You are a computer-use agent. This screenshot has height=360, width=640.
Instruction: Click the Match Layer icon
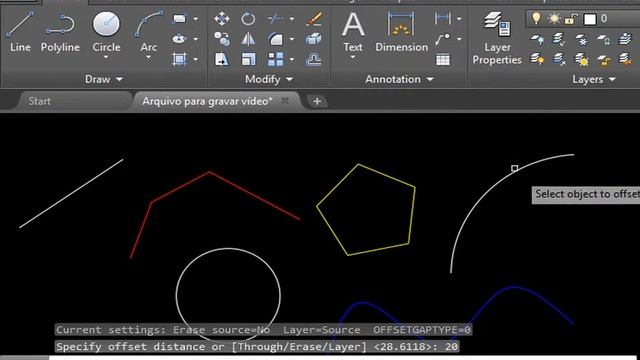625,60
